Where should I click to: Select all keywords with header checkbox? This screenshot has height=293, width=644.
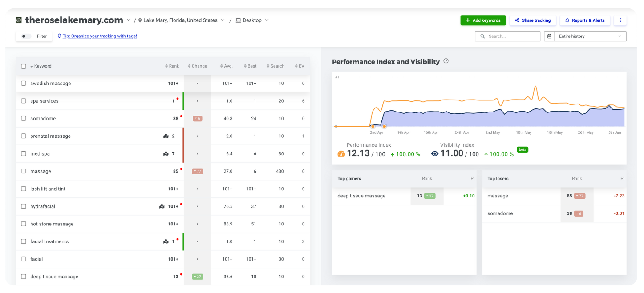pos(24,66)
